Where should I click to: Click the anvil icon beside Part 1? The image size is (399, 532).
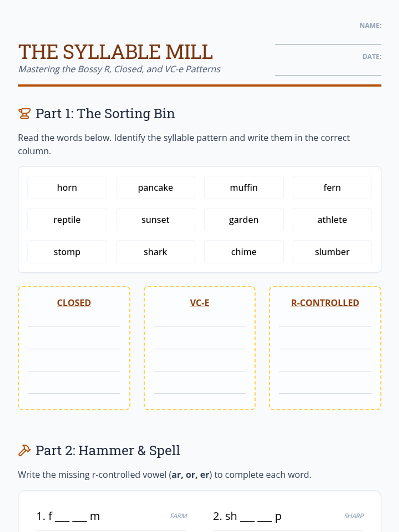(24, 114)
